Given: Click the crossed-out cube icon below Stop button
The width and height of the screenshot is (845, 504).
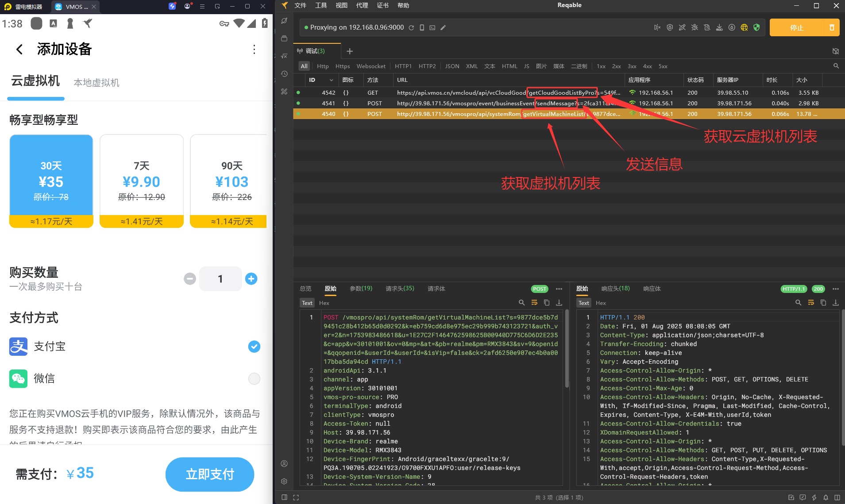Looking at the screenshot, I should click(x=836, y=51).
